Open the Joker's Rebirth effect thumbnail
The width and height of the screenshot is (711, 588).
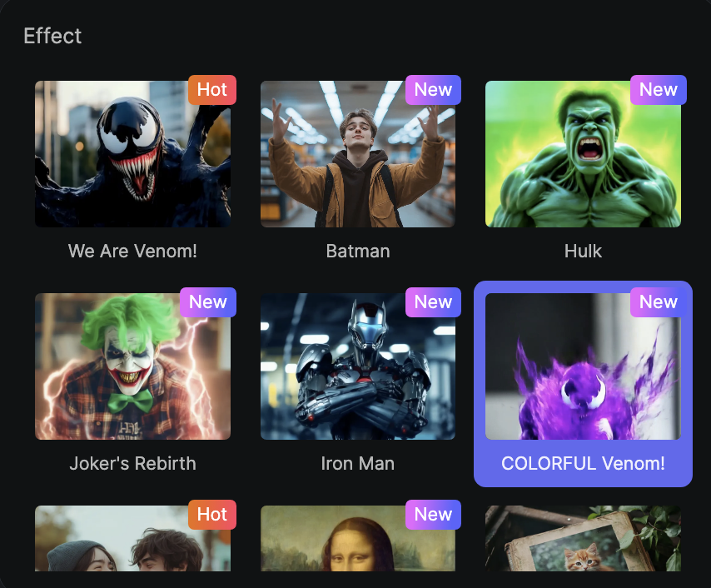coord(133,366)
